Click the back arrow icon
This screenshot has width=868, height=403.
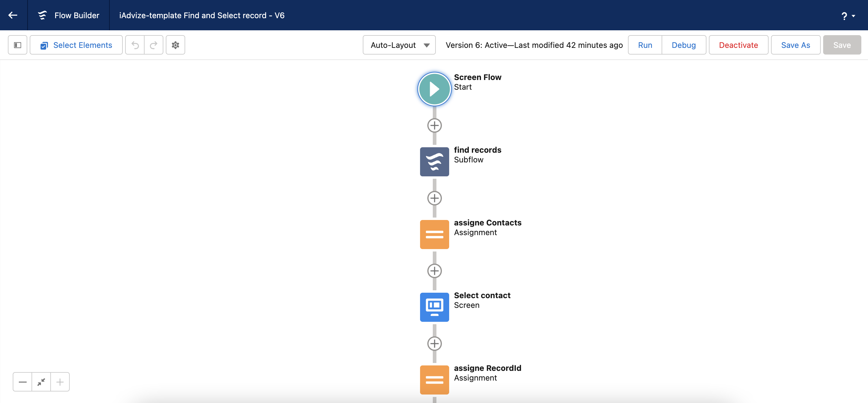13,15
